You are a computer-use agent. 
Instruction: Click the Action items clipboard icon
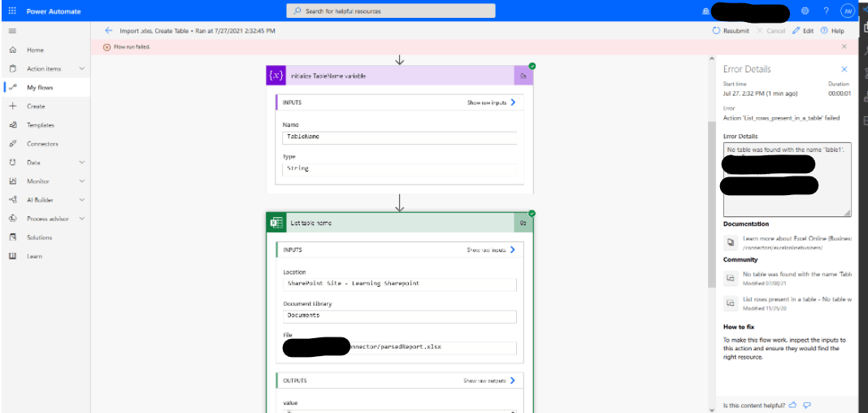click(13, 68)
